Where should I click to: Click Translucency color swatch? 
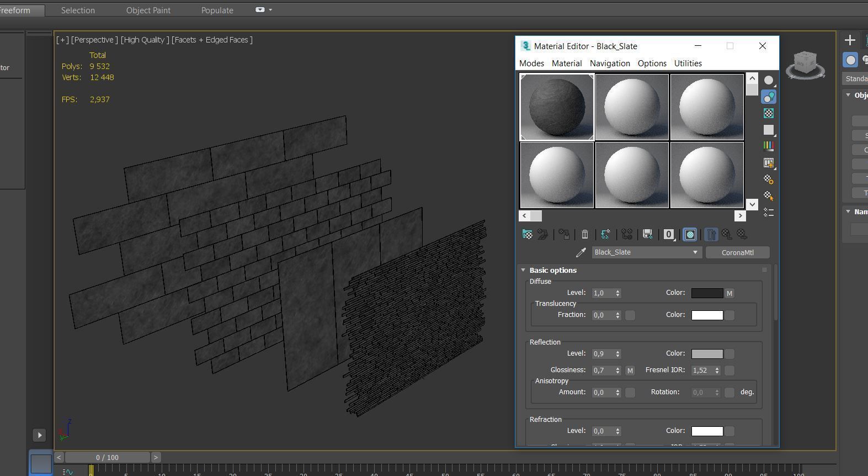coord(707,315)
